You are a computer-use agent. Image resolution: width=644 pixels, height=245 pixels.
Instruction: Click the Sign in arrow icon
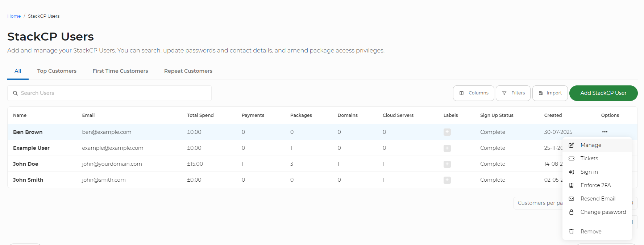tap(572, 172)
